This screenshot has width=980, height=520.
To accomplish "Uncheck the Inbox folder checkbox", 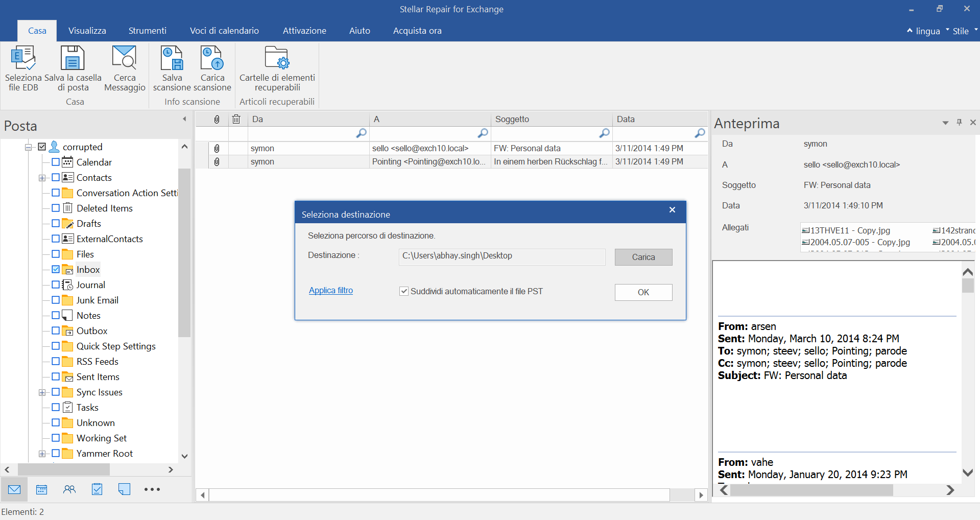I will pos(56,269).
